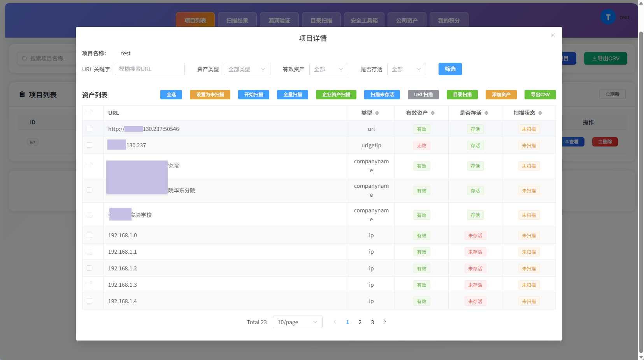Go to page 2

tap(360, 322)
